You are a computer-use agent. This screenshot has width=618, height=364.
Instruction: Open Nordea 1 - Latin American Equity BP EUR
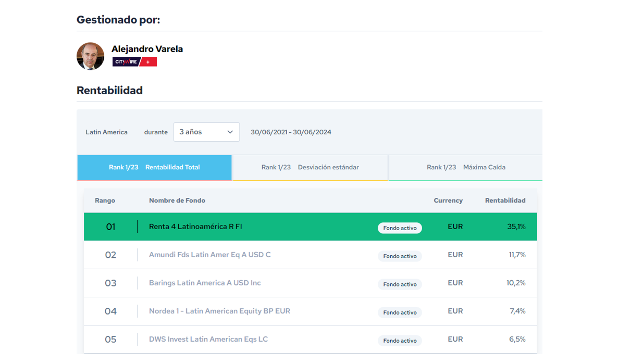219,311
